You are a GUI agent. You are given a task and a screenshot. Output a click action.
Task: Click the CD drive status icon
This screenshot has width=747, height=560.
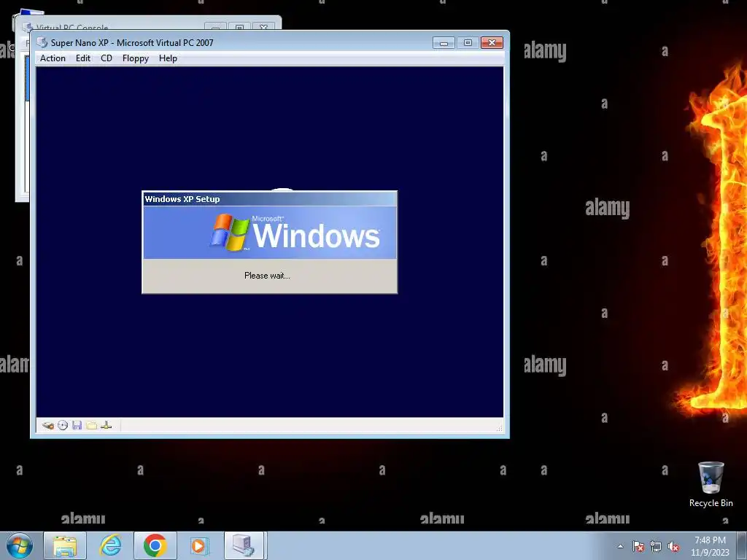click(63, 425)
